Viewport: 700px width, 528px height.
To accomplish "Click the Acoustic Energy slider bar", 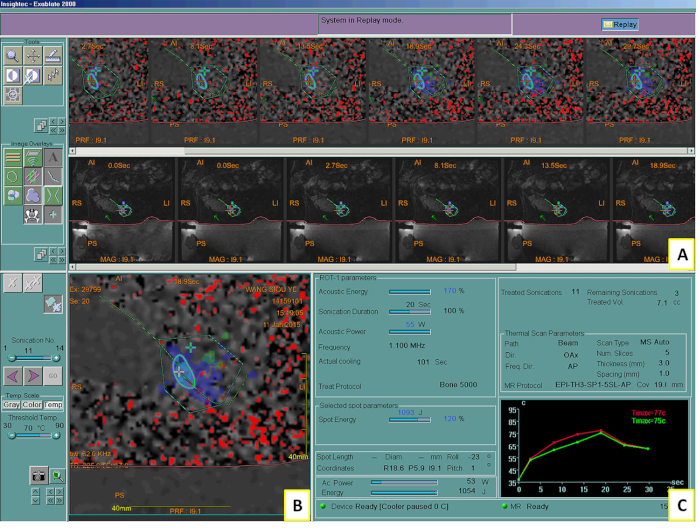I will coord(410,292).
